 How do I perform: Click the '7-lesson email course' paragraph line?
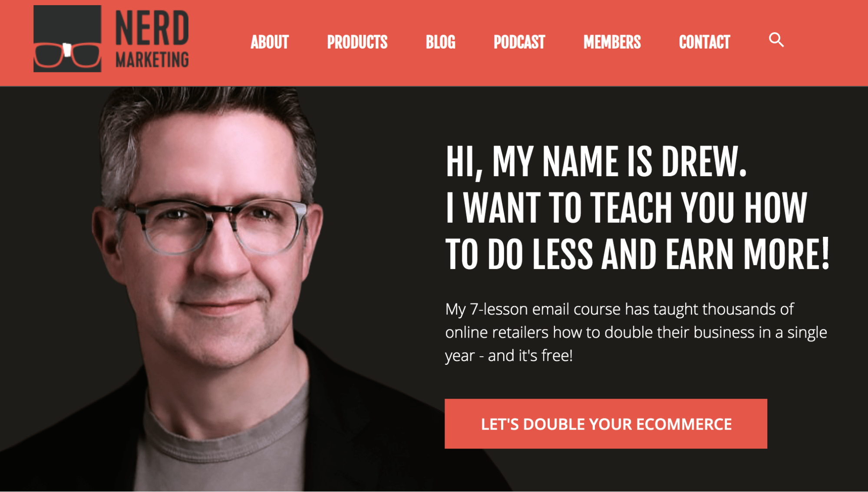(x=620, y=309)
